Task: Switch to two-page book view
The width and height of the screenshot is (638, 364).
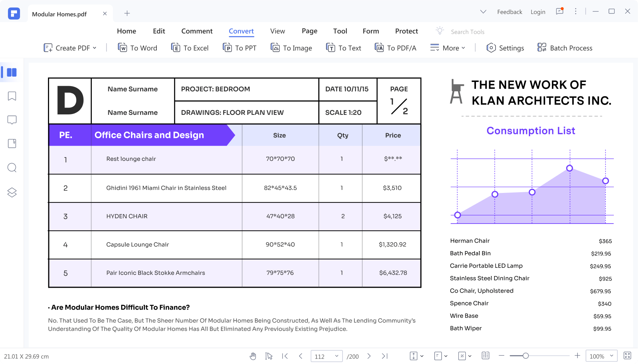Action: 485,355
